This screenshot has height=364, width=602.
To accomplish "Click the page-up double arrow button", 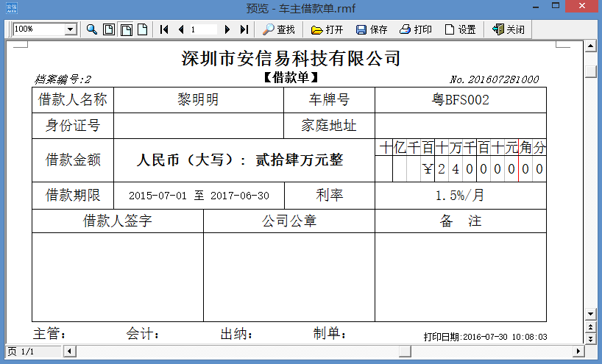I will [590, 326].
